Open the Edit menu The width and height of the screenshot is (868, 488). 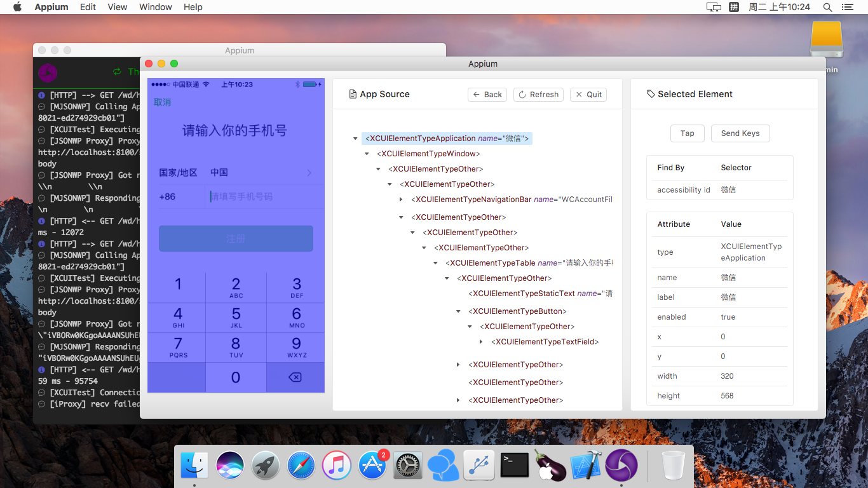88,7
